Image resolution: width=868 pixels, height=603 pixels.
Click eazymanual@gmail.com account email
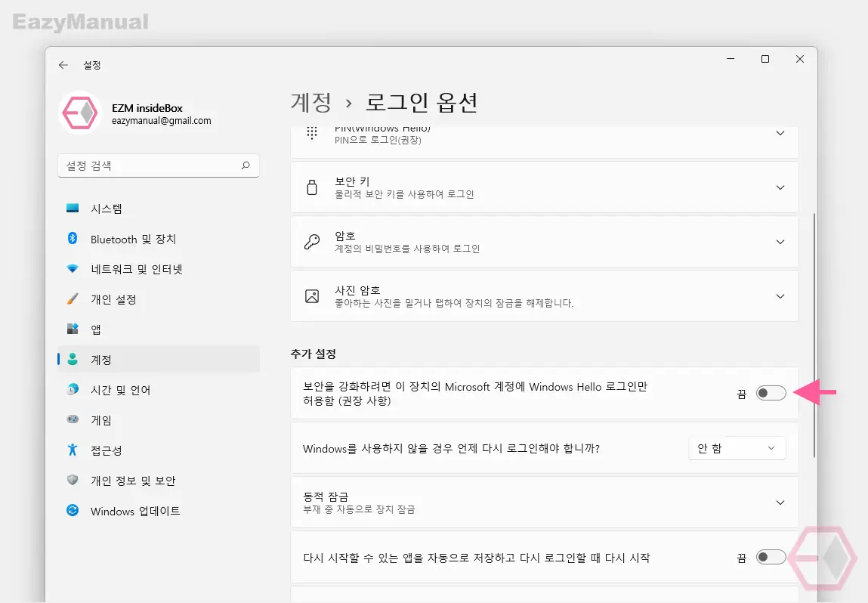[161, 121]
